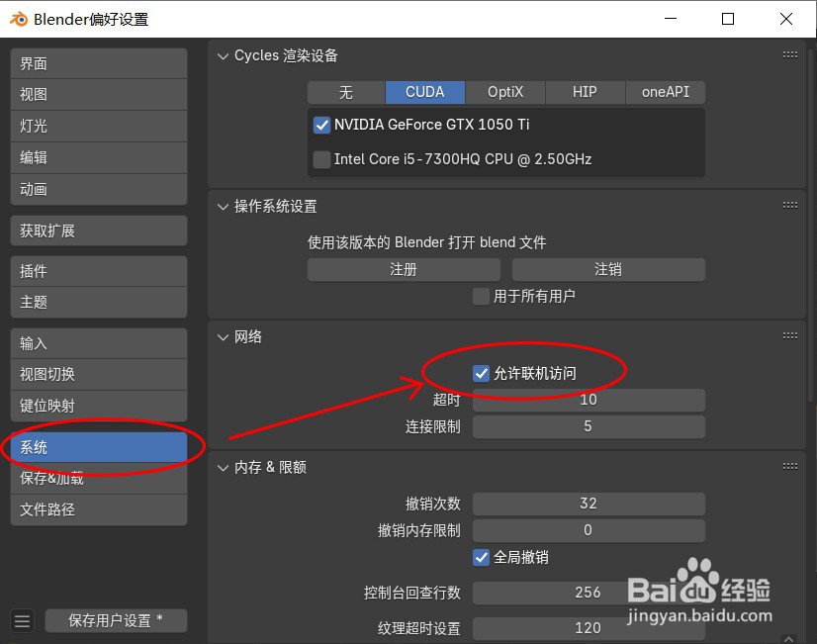Adjust the 撤销次数 value slider
This screenshot has height=644, width=817.
[x=588, y=503]
